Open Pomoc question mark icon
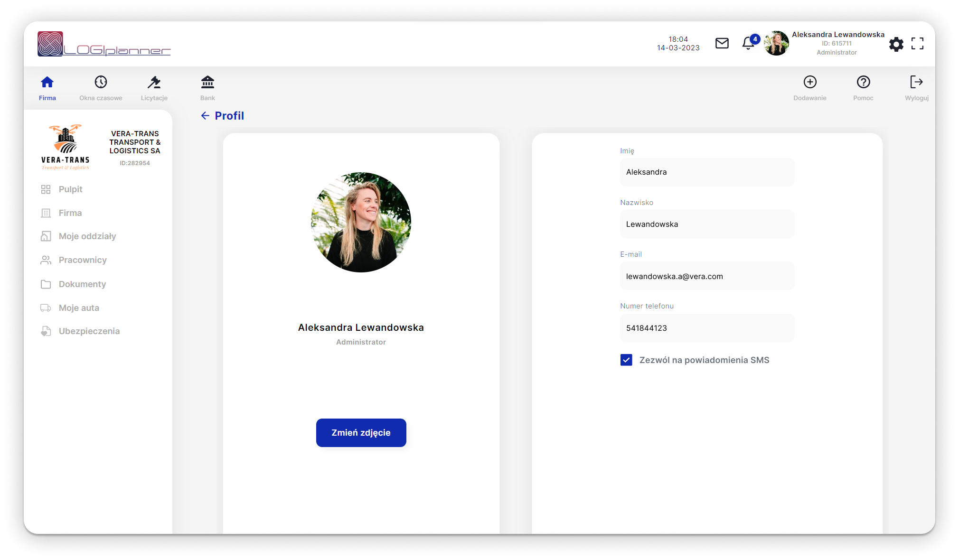959x560 pixels. pyautogui.click(x=863, y=82)
